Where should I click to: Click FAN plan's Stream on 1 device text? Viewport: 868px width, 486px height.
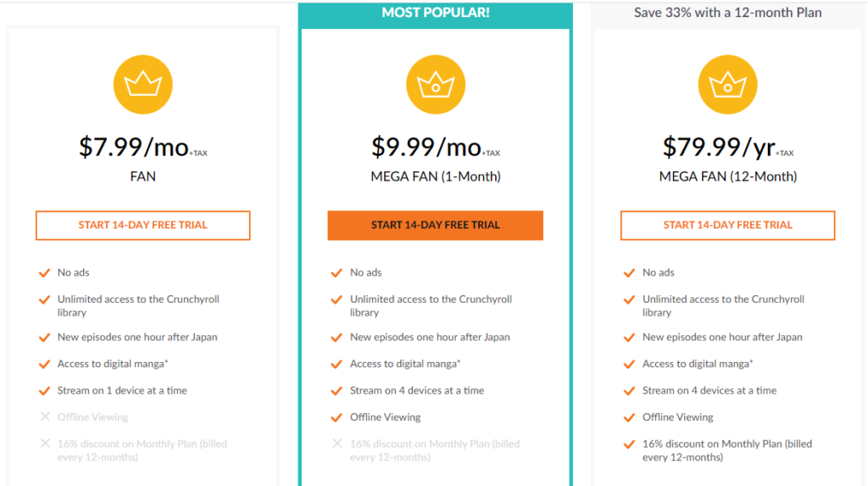coord(122,391)
